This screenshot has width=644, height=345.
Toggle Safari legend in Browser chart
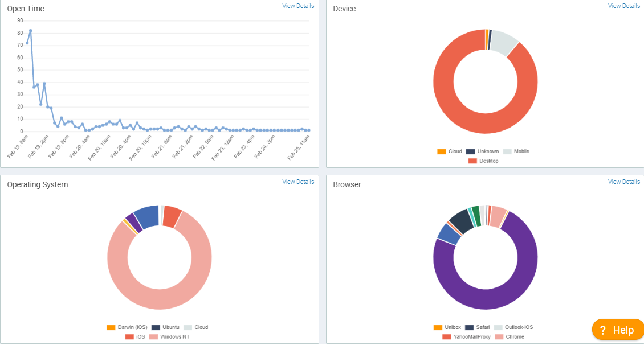(x=477, y=327)
